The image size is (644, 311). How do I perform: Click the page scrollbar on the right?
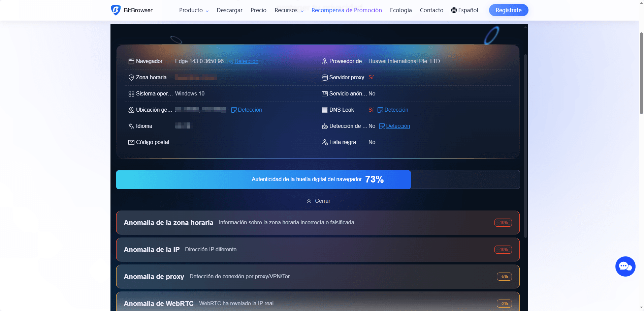tap(641, 67)
